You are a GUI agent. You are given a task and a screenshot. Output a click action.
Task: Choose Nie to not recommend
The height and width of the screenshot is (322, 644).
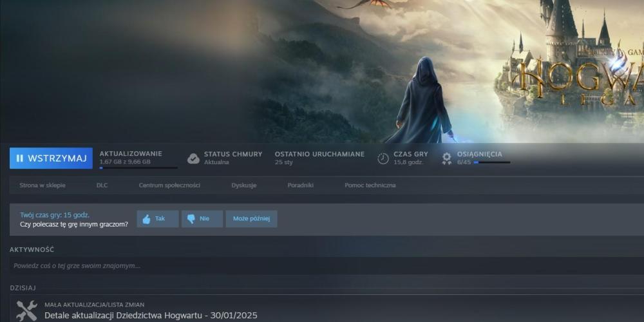(202, 219)
